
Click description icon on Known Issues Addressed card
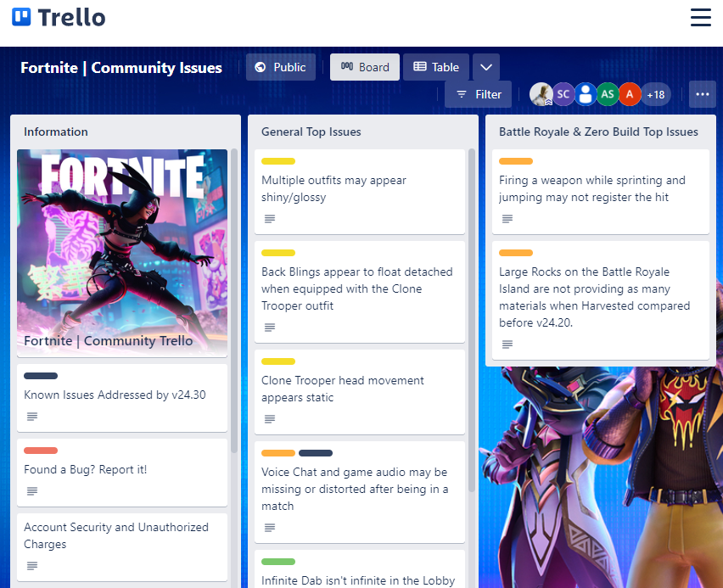tap(31, 417)
